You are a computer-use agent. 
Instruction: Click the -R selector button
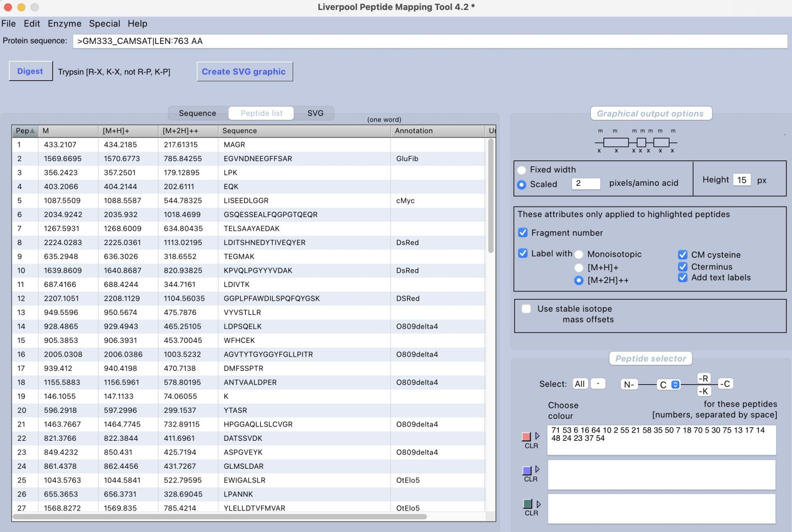[703, 379]
